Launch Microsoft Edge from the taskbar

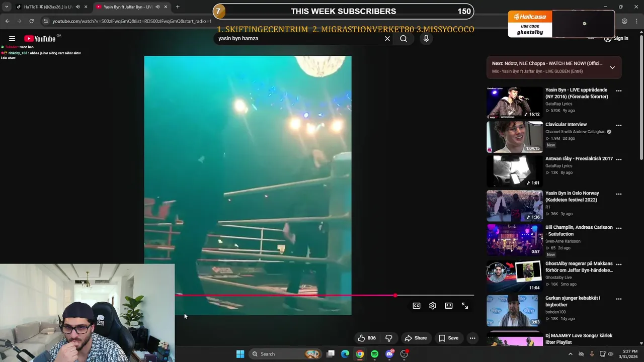(x=345, y=354)
